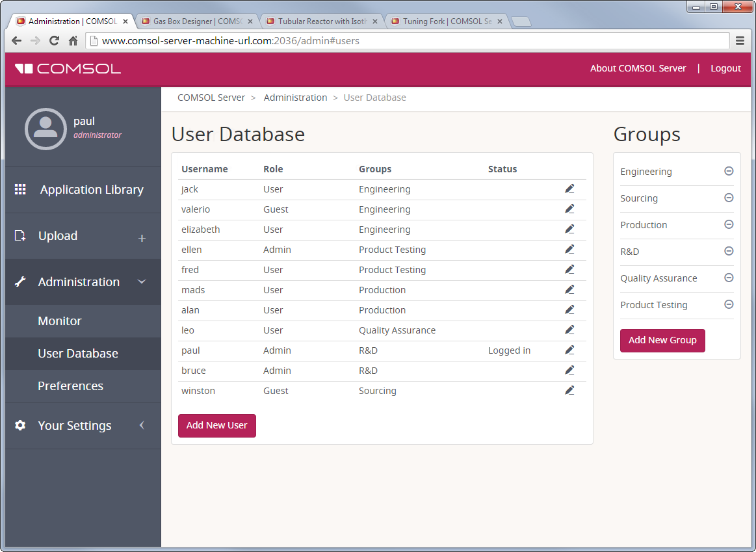This screenshot has height=552, width=756.
Task: Edit user mads with pencil icon
Action: pyautogui.click(x=569, y=290)
